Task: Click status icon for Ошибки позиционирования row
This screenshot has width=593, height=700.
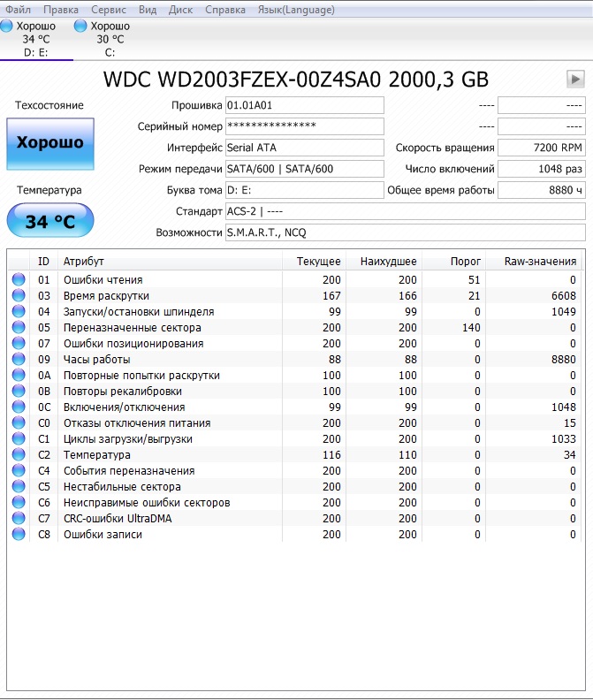Action: tap(19, 343)
